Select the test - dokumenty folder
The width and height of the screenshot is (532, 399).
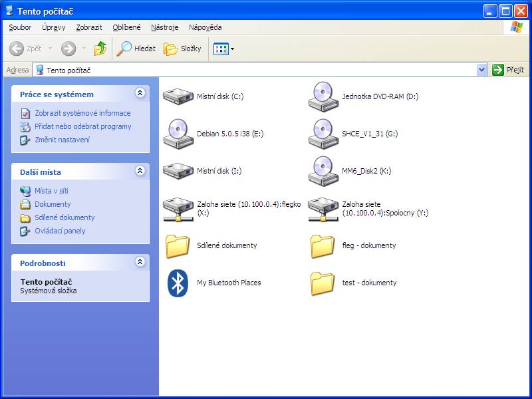tap(323, 283)
